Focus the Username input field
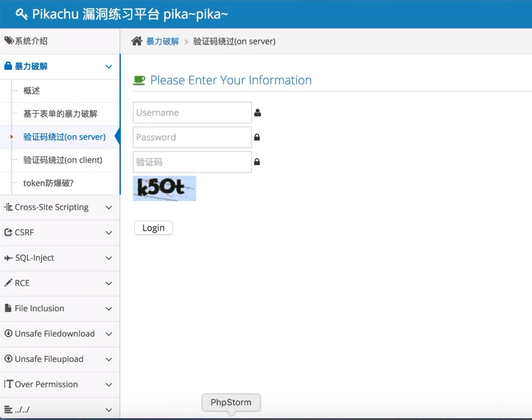The image size is (532, 420). point(192,112)
